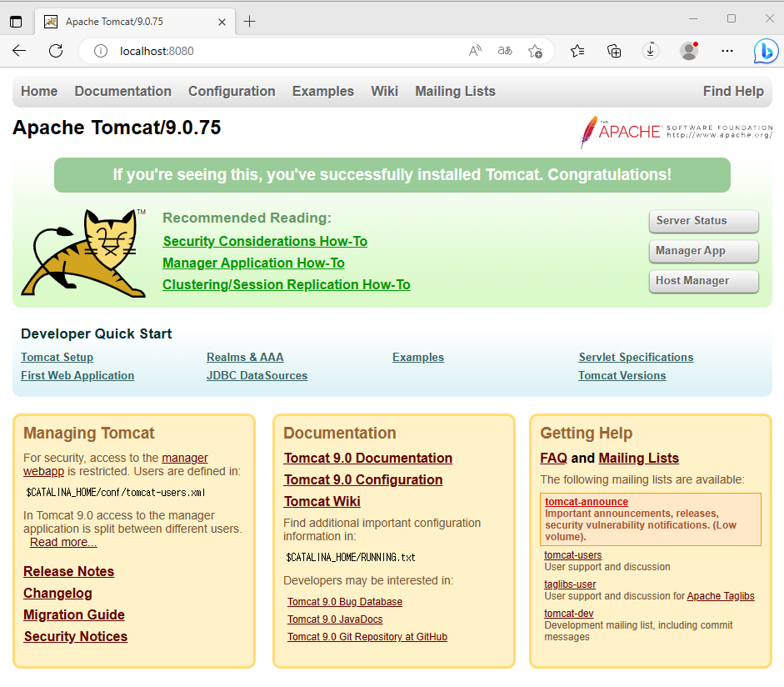Screen dimensions: 784x687
Task: Open Examples link in Developer Quick Start
Action: click(418, 358)
